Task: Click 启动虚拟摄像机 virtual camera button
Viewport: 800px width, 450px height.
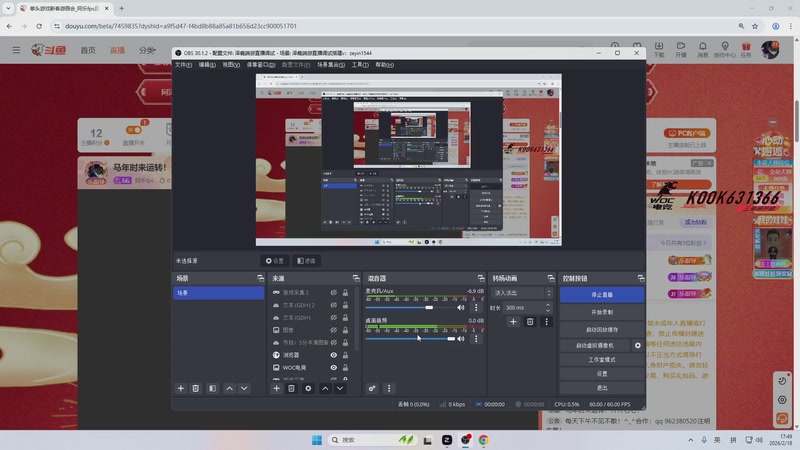Action: (x=595, y=345)
